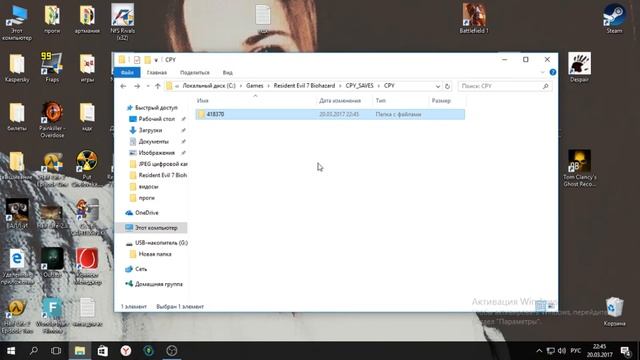The image size is (640, 360).
Task: Open Сеть in navigation pane
Action: tap(140, 269)
